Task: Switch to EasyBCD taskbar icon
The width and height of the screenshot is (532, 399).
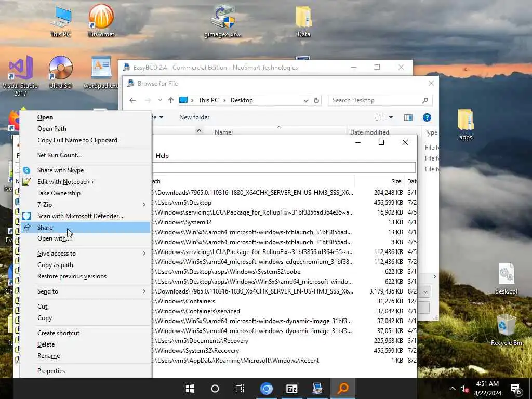Action: click(x=317, y=389)
